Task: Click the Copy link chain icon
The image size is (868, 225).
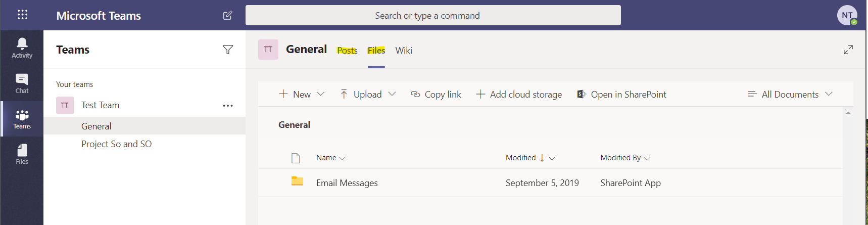Action: [415, 94]
